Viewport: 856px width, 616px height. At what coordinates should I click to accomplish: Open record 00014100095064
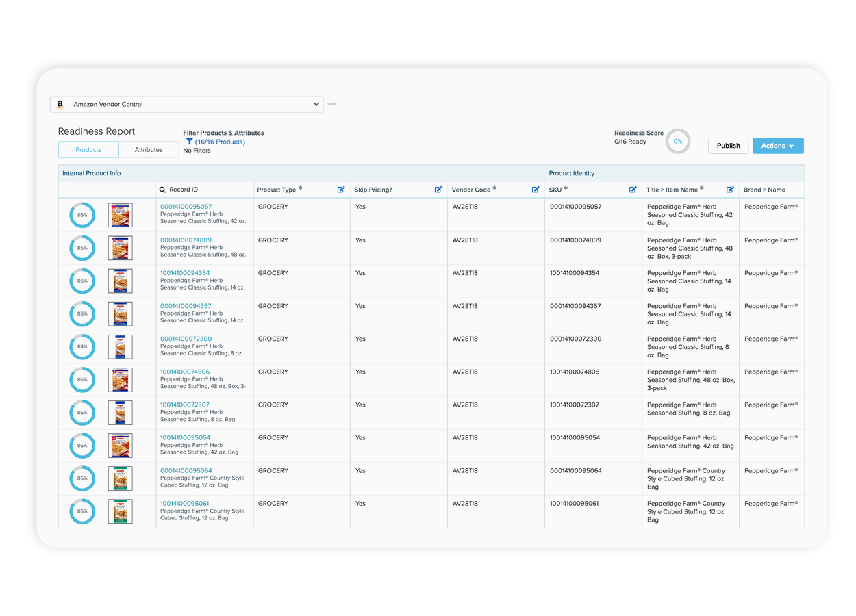(186, 471)
